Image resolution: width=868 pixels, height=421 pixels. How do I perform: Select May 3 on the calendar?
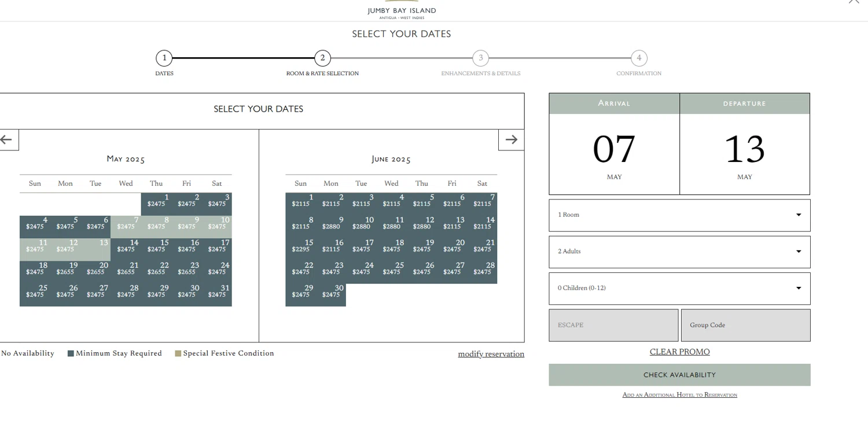point(217,204)
